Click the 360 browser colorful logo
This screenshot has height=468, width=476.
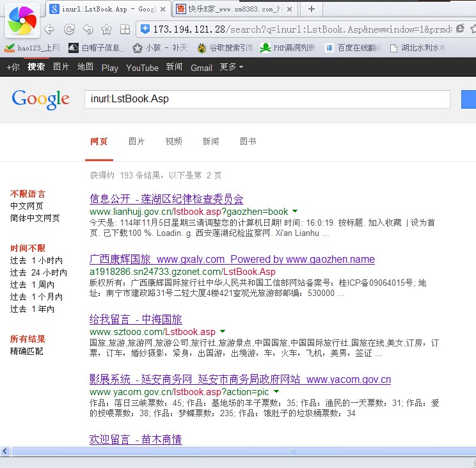coord(22,20)
